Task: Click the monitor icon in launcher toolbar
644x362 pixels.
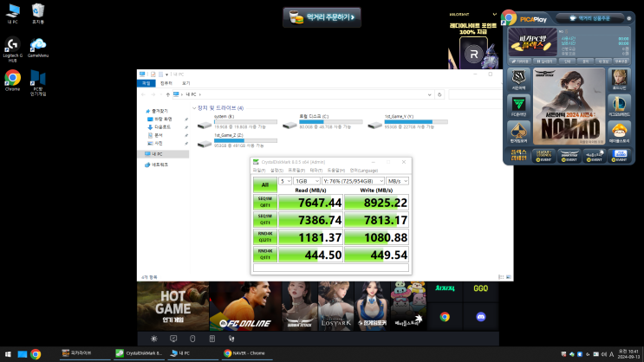Action: [173, 339]
